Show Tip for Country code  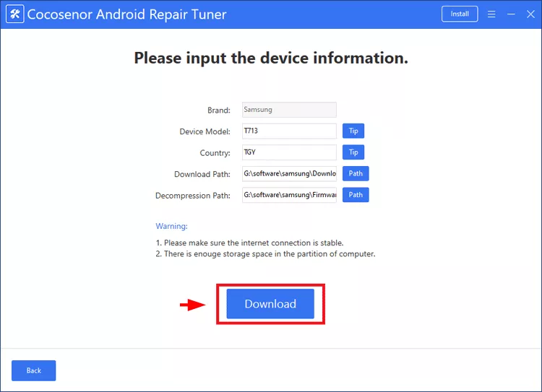[353, 152]
